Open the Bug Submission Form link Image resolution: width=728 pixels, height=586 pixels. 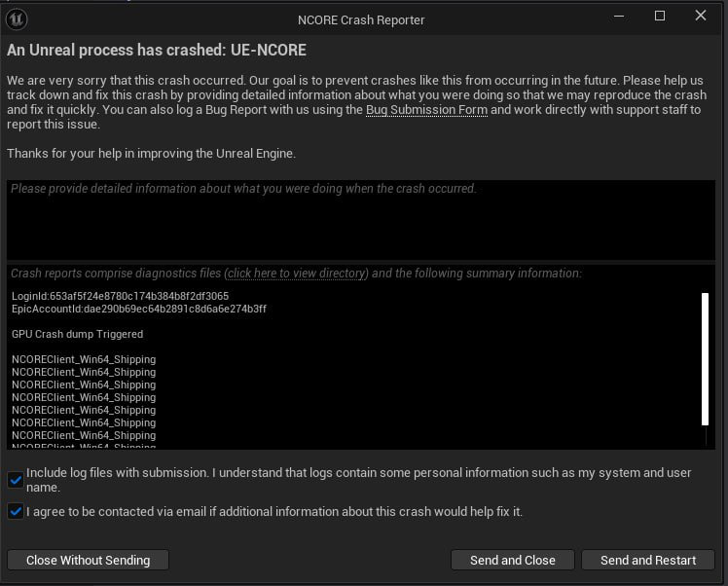pyautogui.click(x=425, y=110)
